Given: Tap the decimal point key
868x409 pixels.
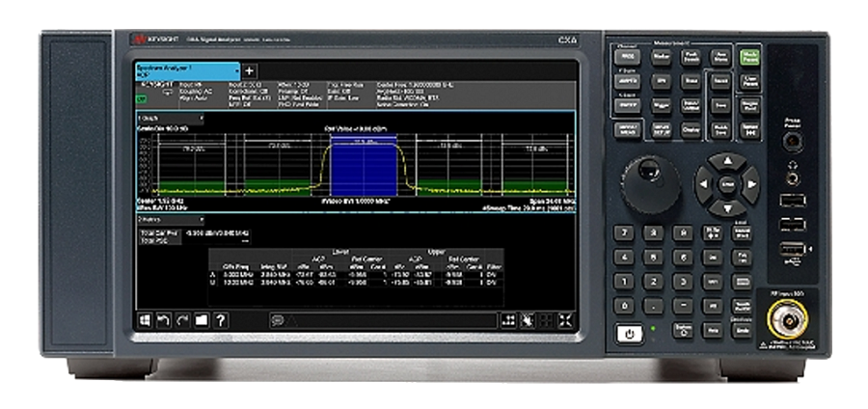Looking at the screenshot, I should (653, 306).
